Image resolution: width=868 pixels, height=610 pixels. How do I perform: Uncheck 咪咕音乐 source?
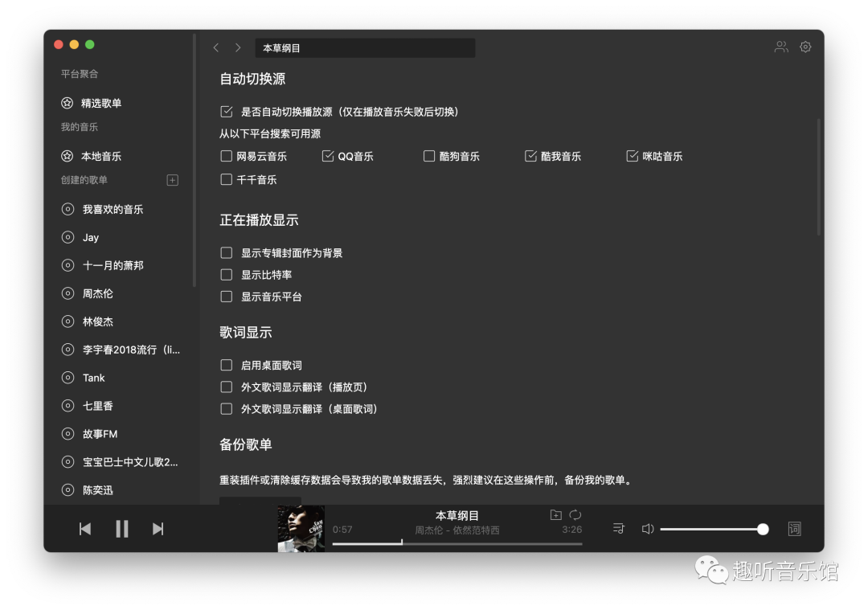pyautogui.click(x=633, y=156)
